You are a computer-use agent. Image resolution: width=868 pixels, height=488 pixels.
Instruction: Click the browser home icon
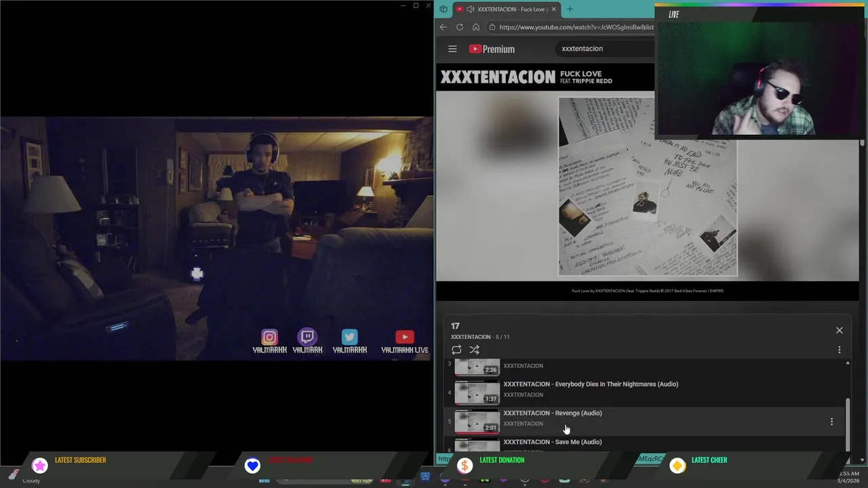[x=476, y=27]
